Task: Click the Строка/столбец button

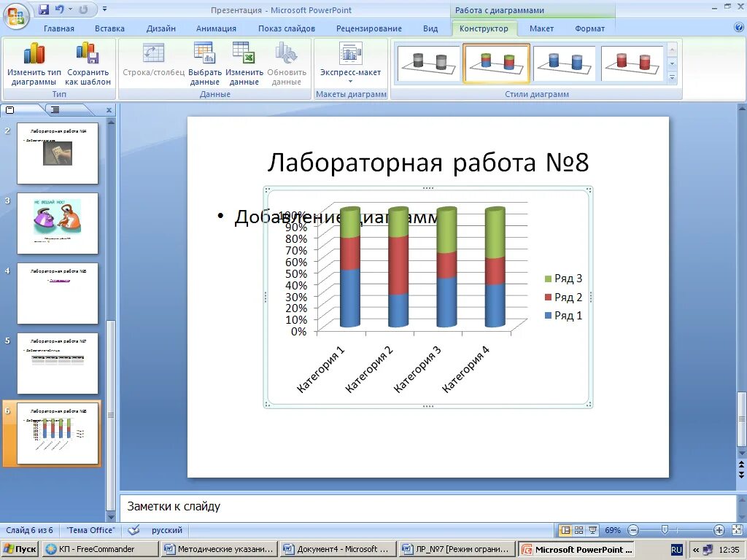Action: pyautogui.click(x=153, y=60)
